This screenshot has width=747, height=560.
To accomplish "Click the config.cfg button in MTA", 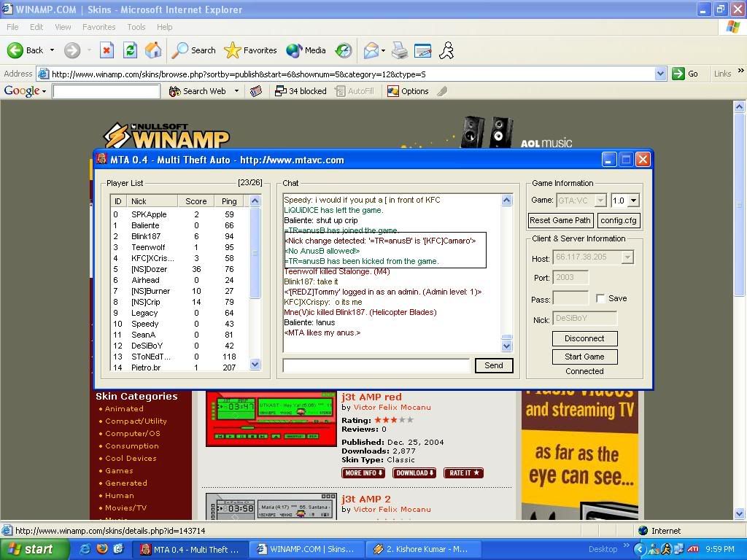I will (619, 220).
